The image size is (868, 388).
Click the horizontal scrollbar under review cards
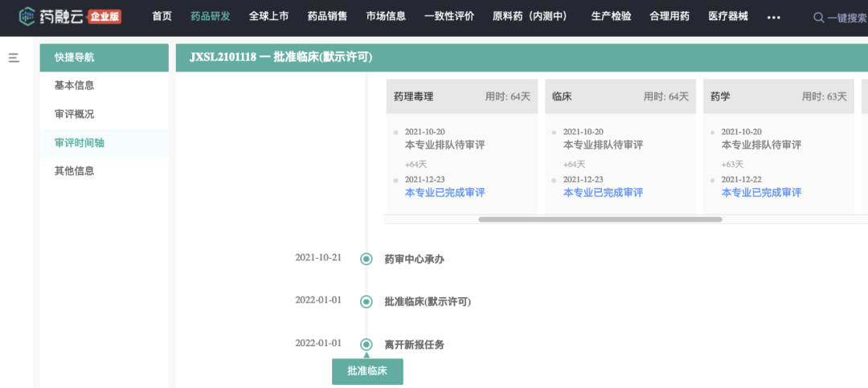tap(600, 219)
